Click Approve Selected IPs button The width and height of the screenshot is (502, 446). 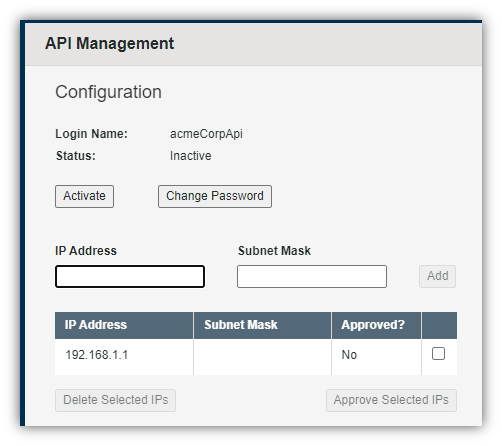(x=391, y=400)
